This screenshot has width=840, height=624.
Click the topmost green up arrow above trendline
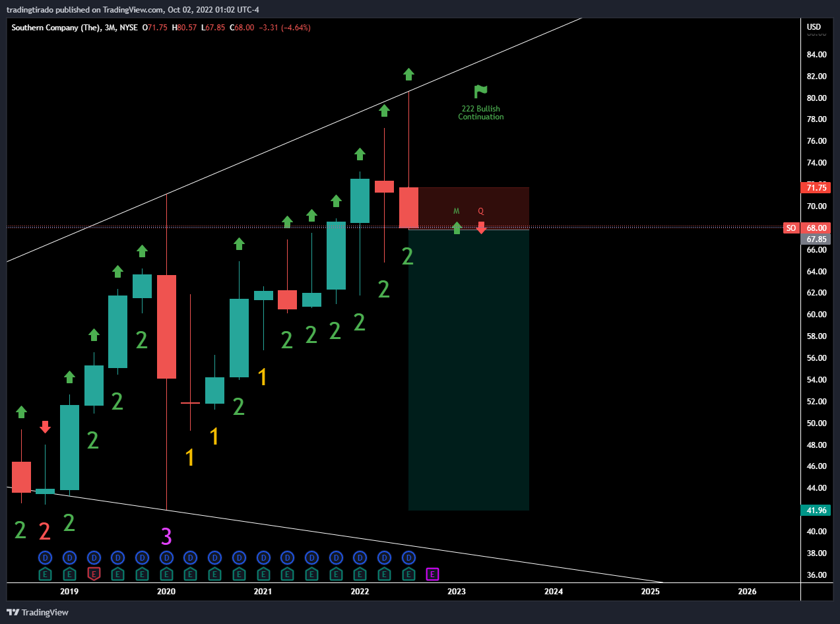[x=408, y=74]
